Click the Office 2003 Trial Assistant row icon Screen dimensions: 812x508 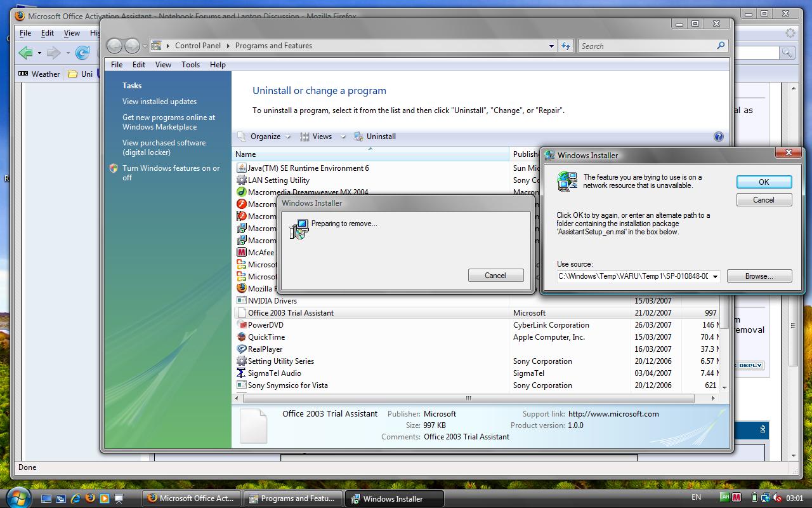tap(241, 312)
